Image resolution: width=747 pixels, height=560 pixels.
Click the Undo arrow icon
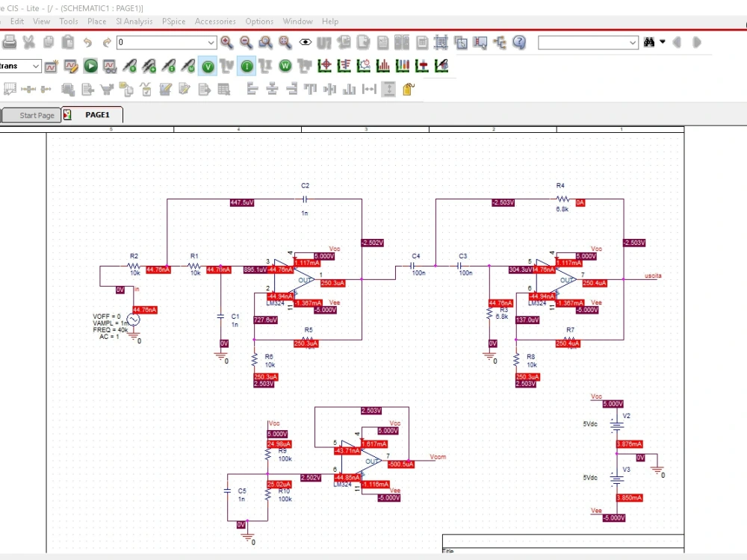pyautogui.click(x=87, y=43)
